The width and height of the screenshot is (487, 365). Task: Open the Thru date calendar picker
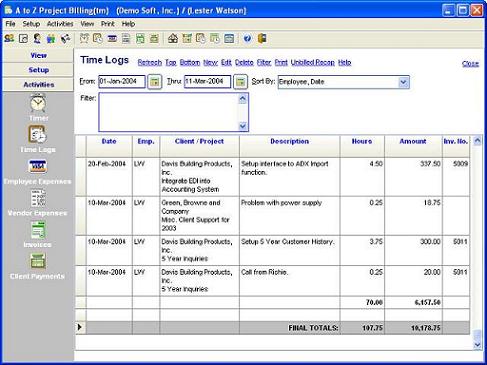(240, 82)
